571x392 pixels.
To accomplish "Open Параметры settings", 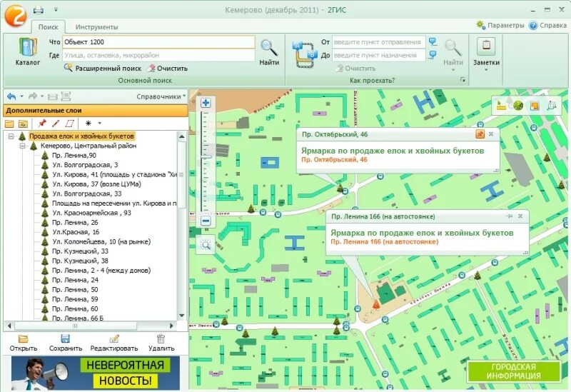I will pyautogui.click(x=500, y=25).
